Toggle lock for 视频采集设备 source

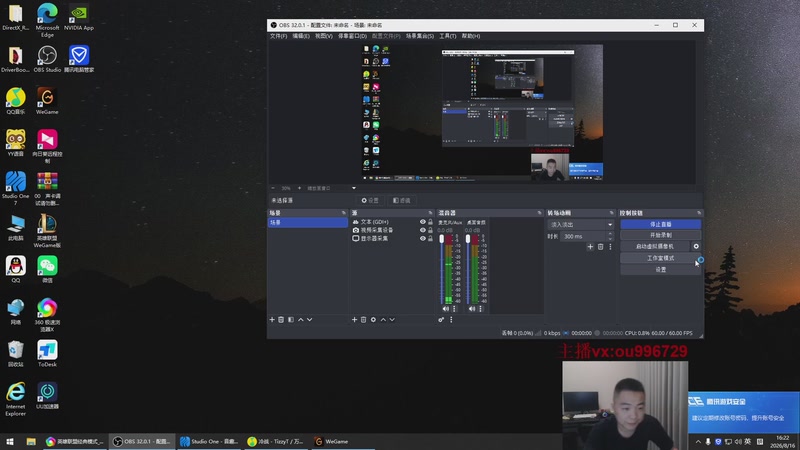pos(430,230)
